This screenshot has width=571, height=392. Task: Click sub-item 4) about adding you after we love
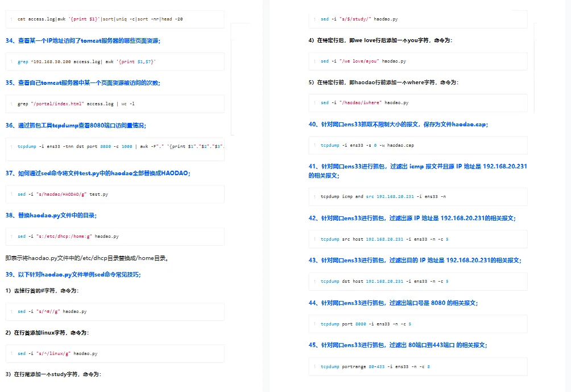(380, 40)
